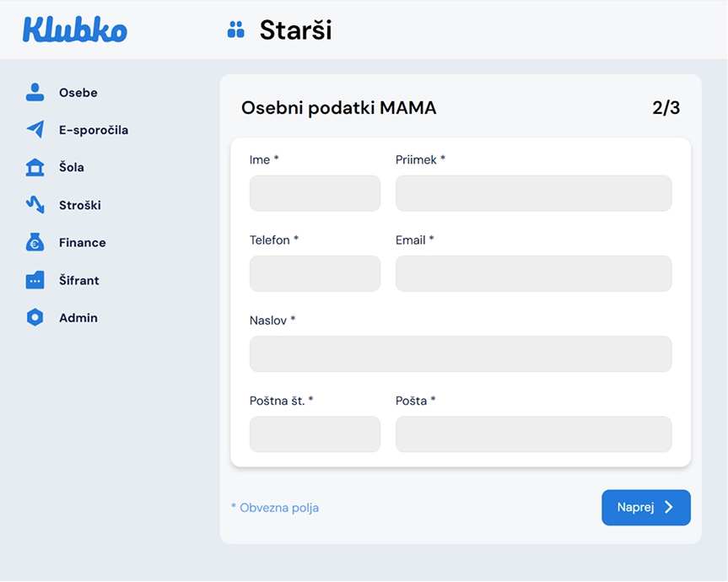
Task: Select the Telefon input box
Action: [x=315, y=273]
